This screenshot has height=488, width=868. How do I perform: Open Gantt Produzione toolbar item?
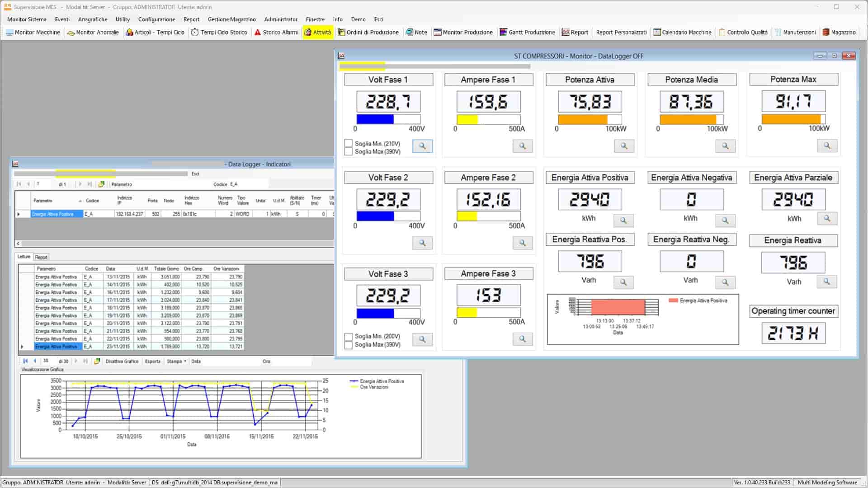click(527, 33)
